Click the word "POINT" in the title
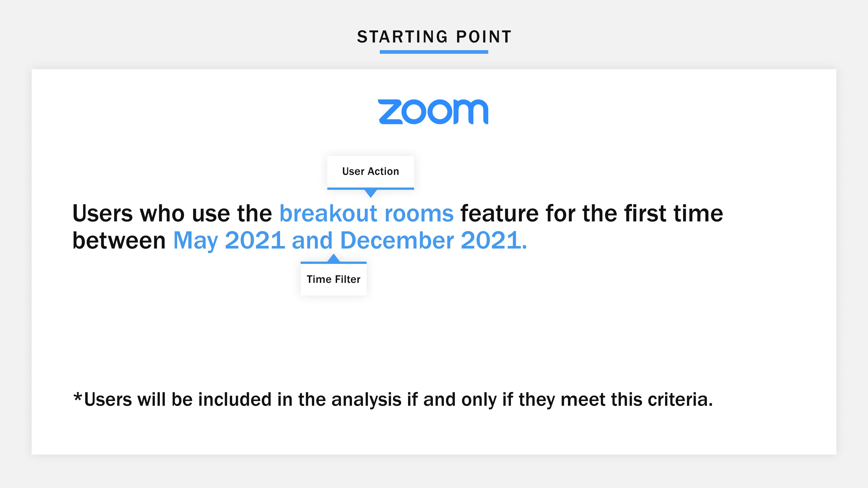Screen dimensions: 868x488 [484, 37]
